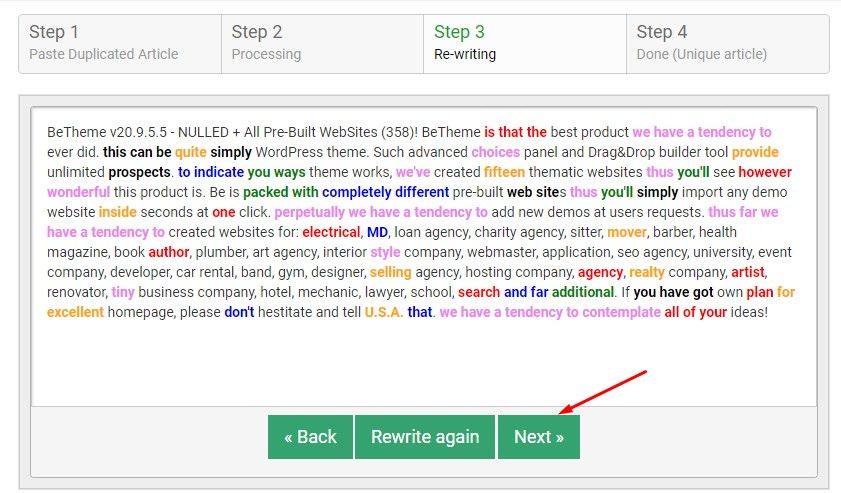Click the orange word "provide"
Image resolution: width=841 pixels, height=493 pixels.
[x=755, y=152]
